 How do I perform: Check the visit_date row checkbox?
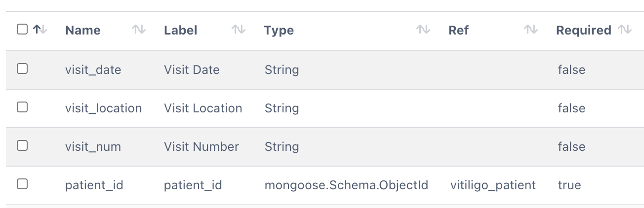(x=22, y=69)
